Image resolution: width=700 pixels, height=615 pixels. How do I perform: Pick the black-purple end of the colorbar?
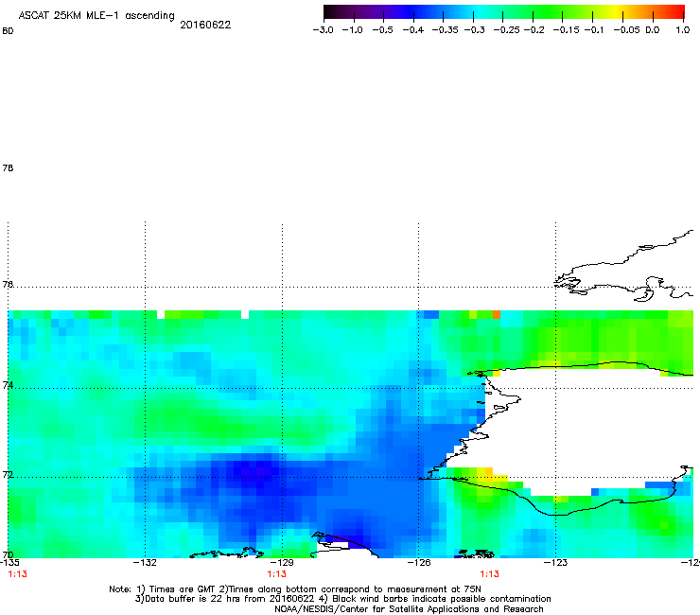(333, 11)
